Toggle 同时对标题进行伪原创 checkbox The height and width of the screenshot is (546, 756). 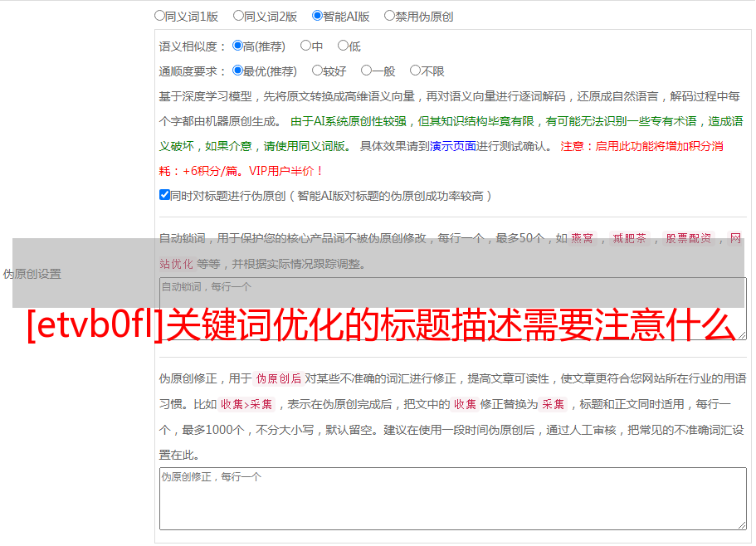pyautogui.click(x=164, y=195)
